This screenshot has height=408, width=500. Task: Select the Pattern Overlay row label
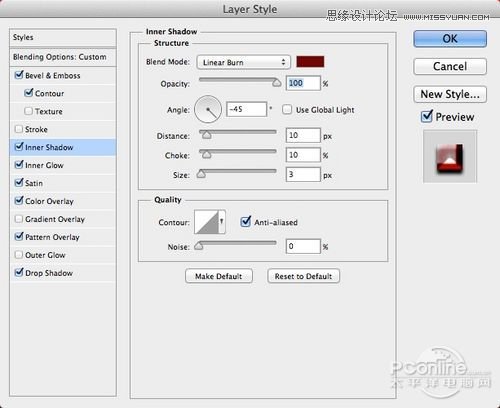(52, 237)
